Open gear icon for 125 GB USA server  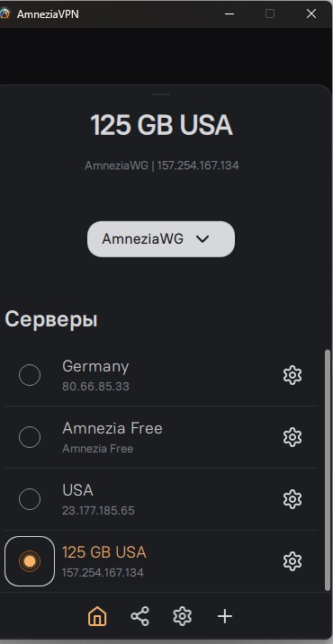[x=292, y=561]
